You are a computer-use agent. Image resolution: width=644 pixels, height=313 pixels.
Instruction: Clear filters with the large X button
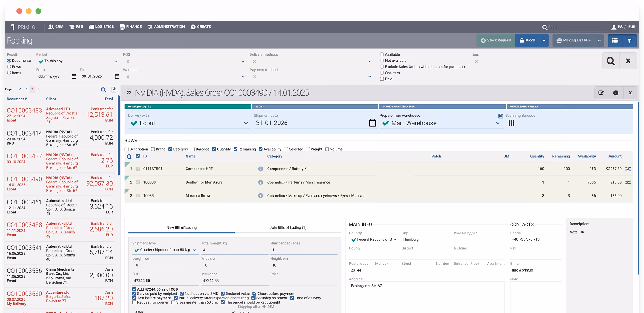628,61
